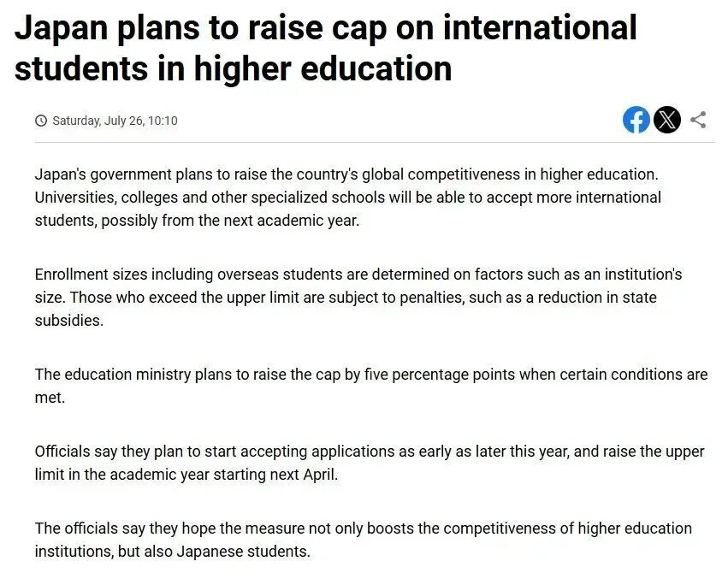
Task: Click the line starting "Officials say they plan"
Action: 369,451
